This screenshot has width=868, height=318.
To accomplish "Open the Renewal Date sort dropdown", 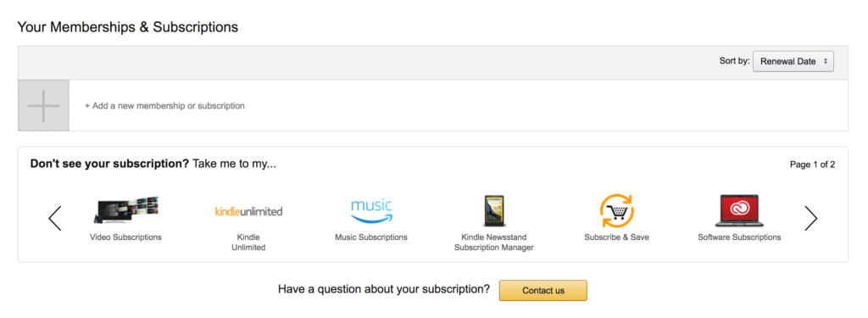I will 793,62.
